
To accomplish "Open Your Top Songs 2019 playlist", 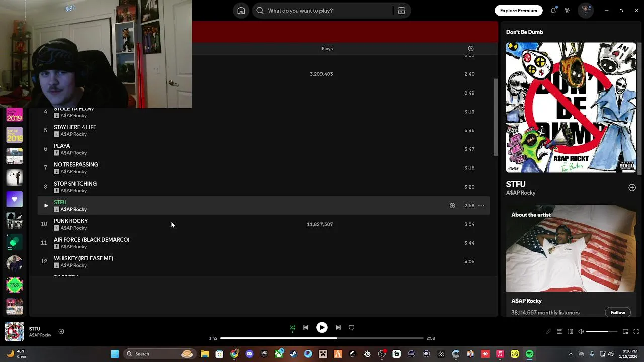I will click(14, 115).
